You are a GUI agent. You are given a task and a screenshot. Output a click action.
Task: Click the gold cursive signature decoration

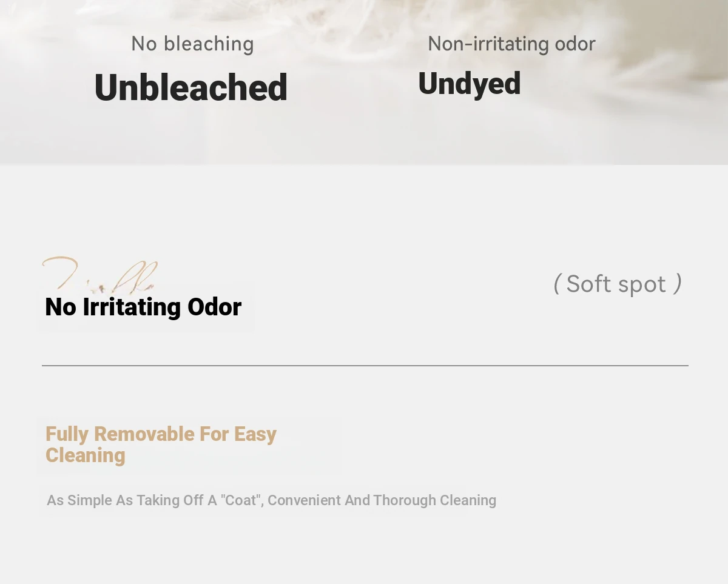[100, 275]
